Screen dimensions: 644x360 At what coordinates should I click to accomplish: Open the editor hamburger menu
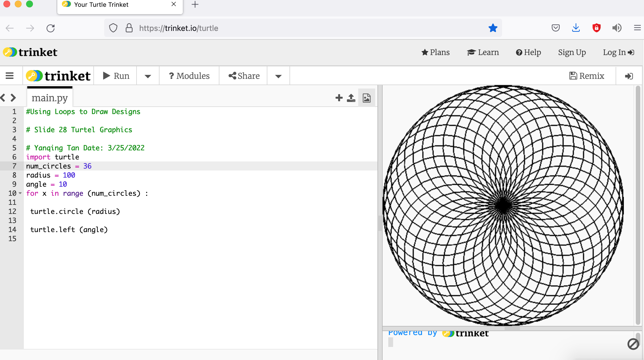[x=10, y=76]
